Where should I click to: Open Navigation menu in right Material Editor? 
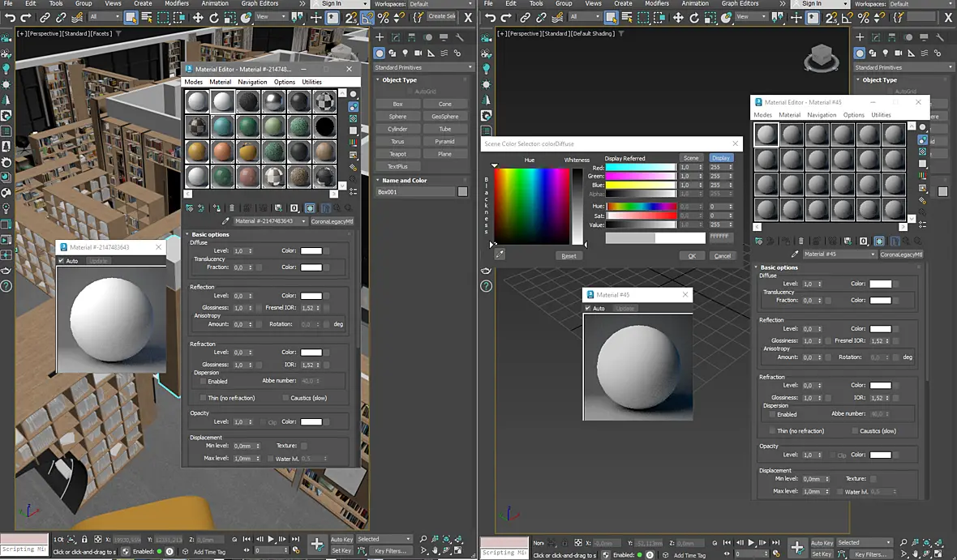(x=822, y=115)
